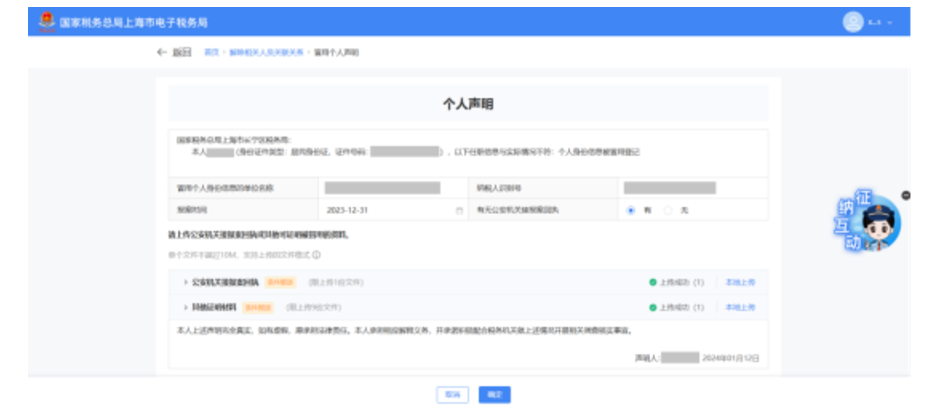This screenshot has width=939, height=408.
Task: Open the calendar icon in date field
Action: pyautogui.click(x=459, y=211)
